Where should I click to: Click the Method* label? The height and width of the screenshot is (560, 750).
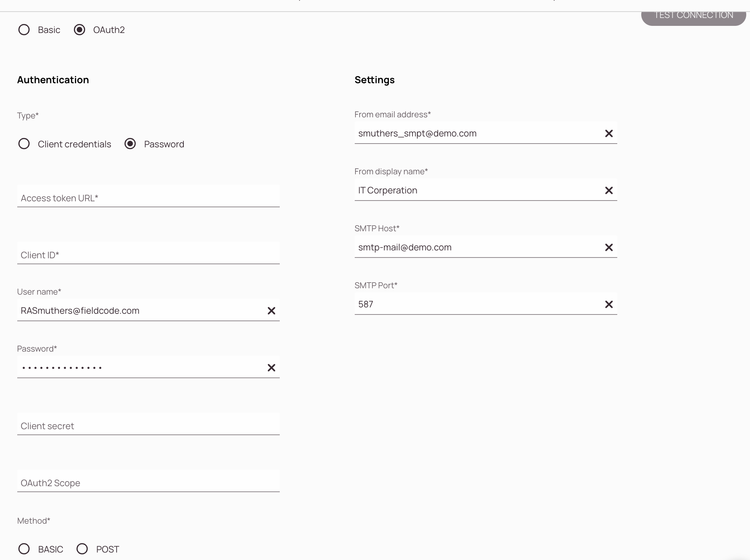[x=34, y=521]
